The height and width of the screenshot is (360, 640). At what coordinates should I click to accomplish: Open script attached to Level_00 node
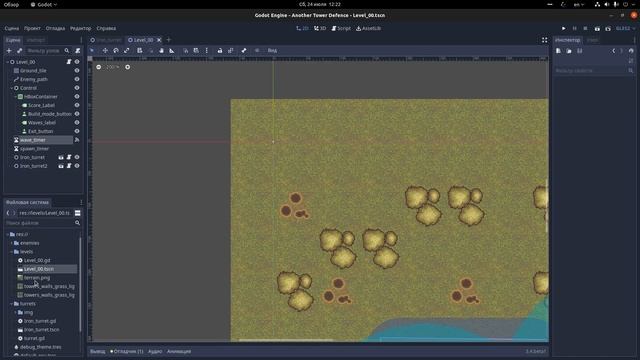(x=69, y=62)
